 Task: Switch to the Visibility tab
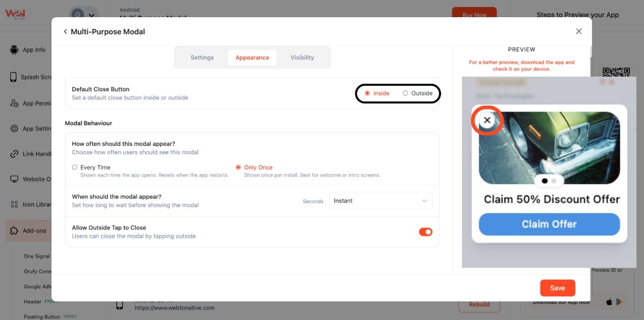point(302,57)
